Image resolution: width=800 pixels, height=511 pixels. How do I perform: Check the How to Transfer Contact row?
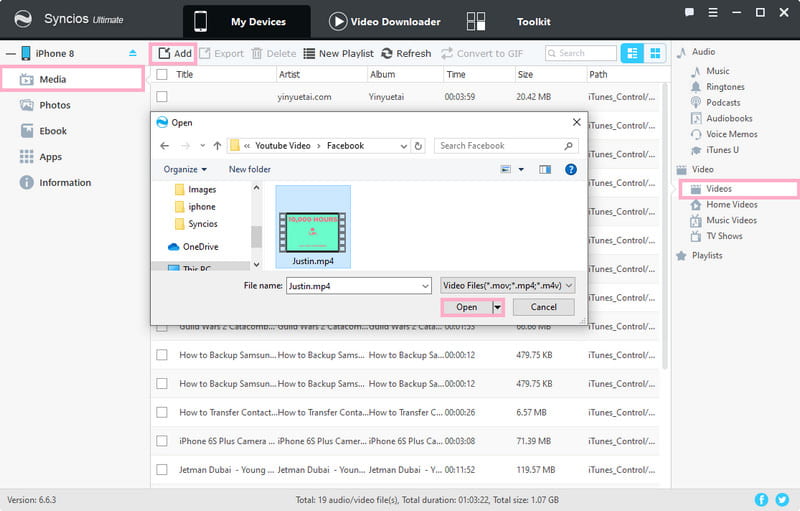click(x=162, y=412)
